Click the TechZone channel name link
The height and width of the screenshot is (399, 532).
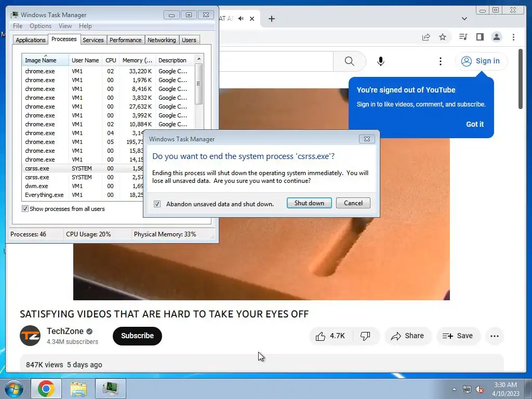tap(65, 331)
